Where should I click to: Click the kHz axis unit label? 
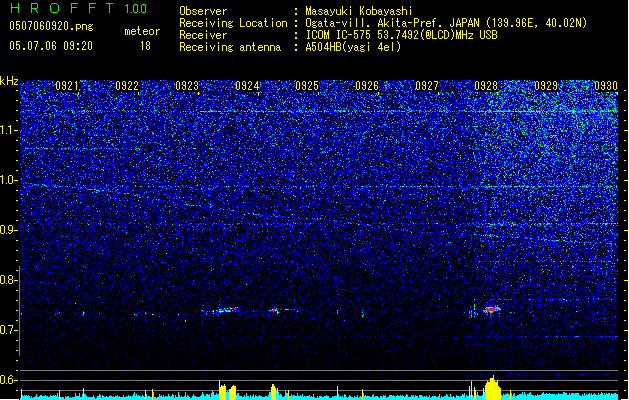(9, 81)
